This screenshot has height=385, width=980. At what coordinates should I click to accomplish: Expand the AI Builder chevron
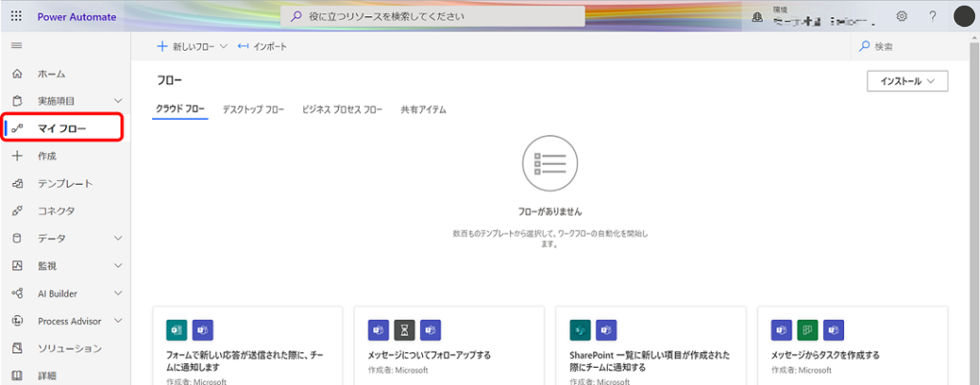pyautogui.click(x=118, y=293)
